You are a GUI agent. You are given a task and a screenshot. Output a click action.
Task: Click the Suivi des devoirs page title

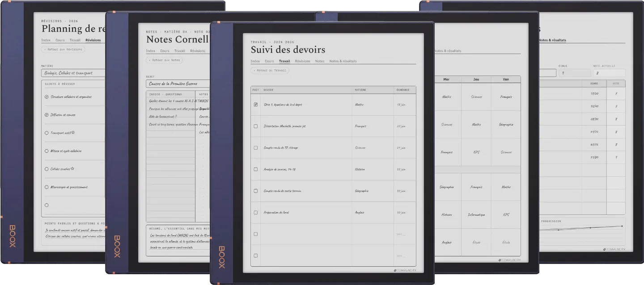(x=288, y=50)
